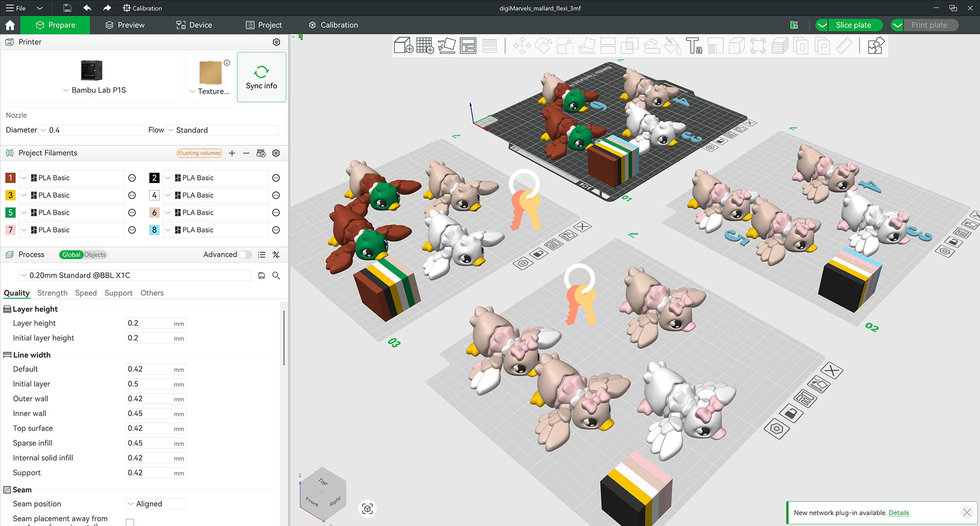
Task: Click filament 3 yellow color swatch
Action: point(10,195)
